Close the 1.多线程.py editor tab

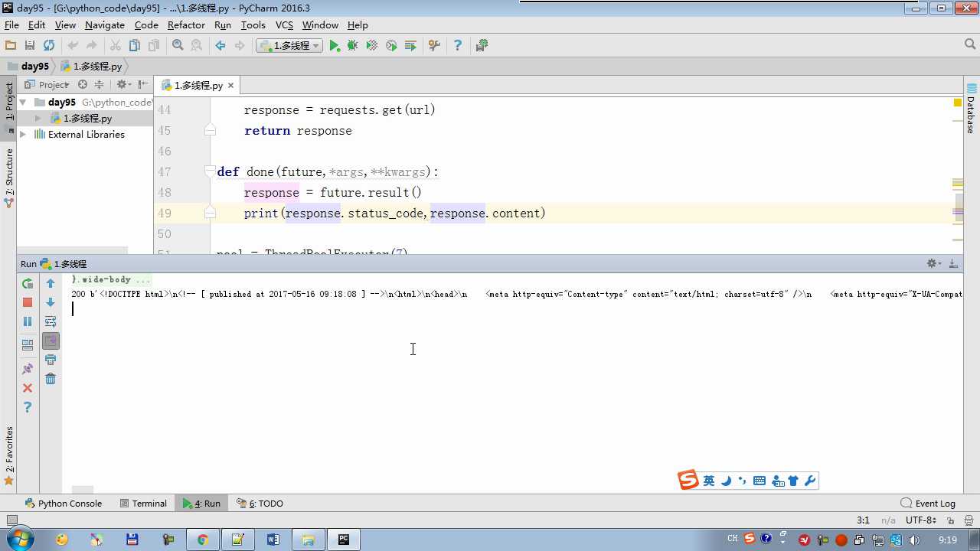[230, 86]
